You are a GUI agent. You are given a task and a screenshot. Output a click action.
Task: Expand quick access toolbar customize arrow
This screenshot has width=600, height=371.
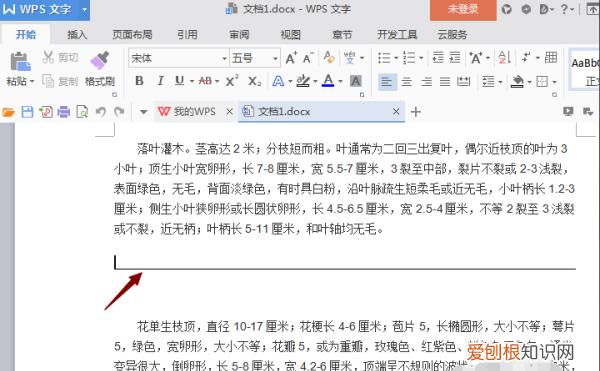[143, 112]
